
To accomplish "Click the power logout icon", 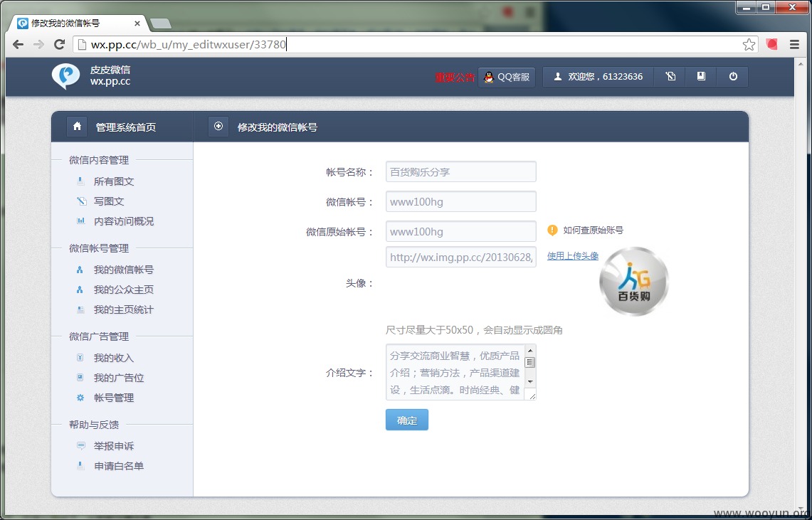I will coord(733,77).
